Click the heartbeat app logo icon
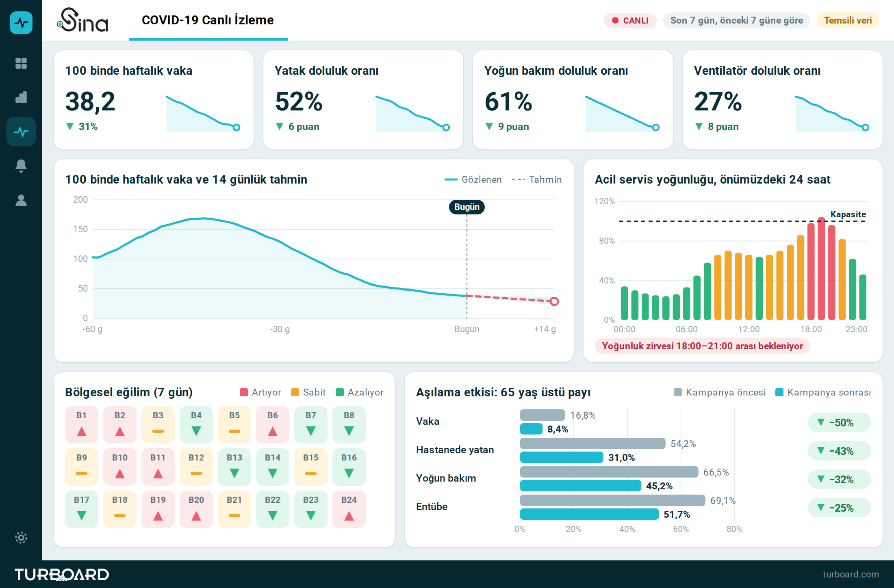Image resolution: width=894 pixels, height=588 pixels. [x=21, y=23]
